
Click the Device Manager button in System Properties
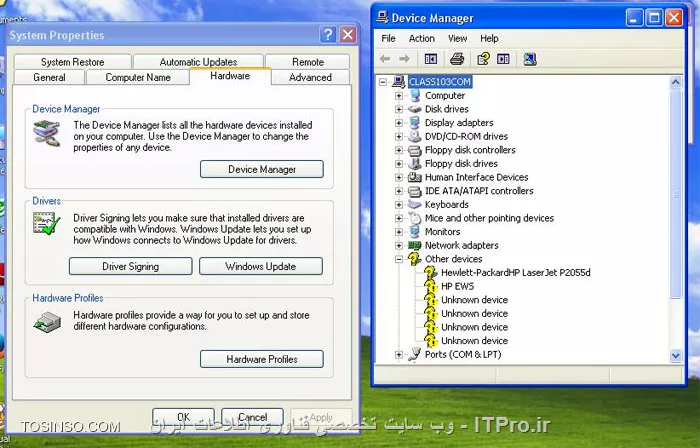coord(262,169)
